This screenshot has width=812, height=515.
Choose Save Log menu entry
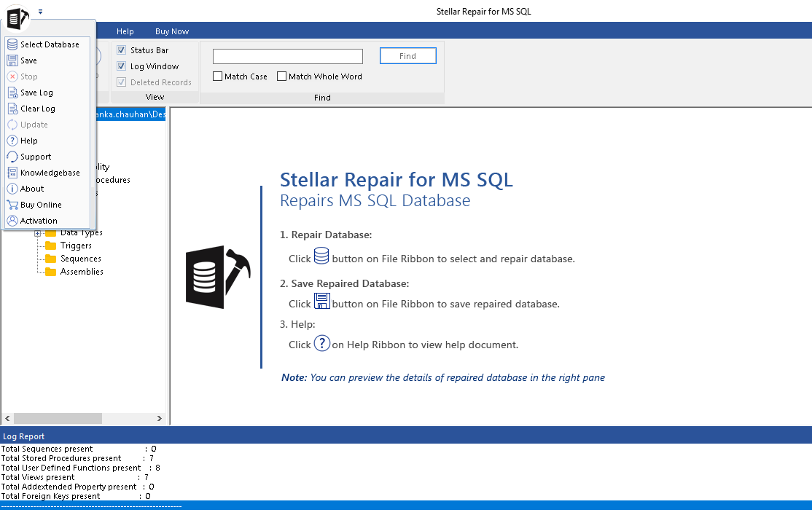click(47, 93)
